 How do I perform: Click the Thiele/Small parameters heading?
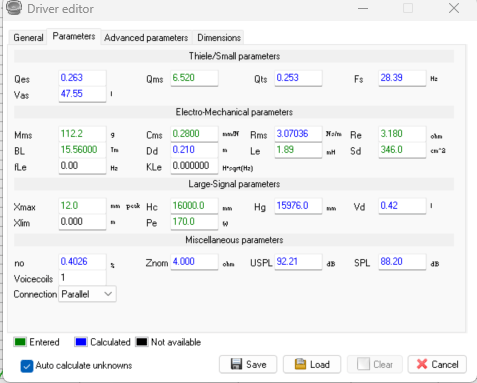coord(234,56)
